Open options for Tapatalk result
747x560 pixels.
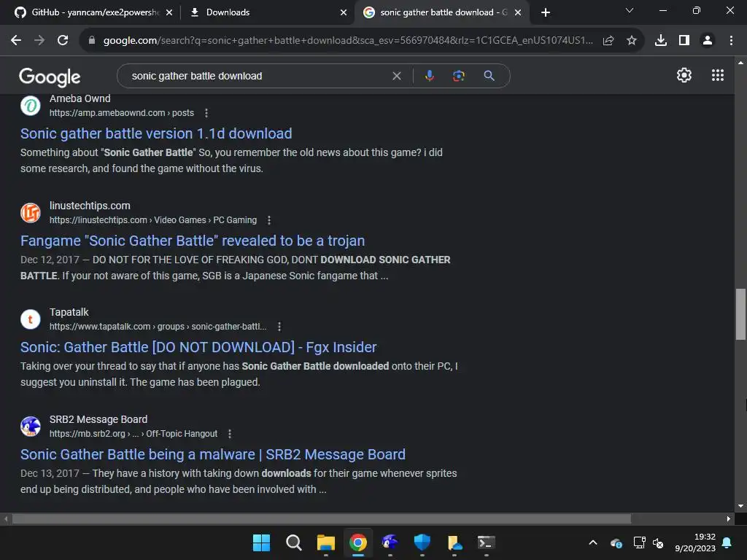tap(279, 327)
